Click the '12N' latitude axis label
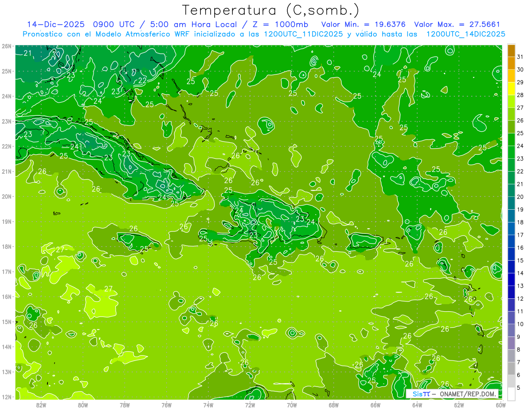The height and width of the screenshot is (411, 532). (6, 397)
